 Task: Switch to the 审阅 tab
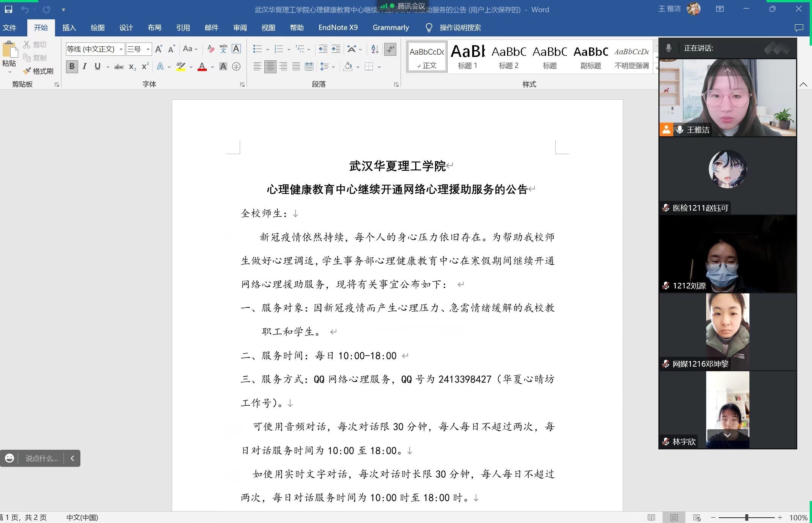(x=240, y=28)
